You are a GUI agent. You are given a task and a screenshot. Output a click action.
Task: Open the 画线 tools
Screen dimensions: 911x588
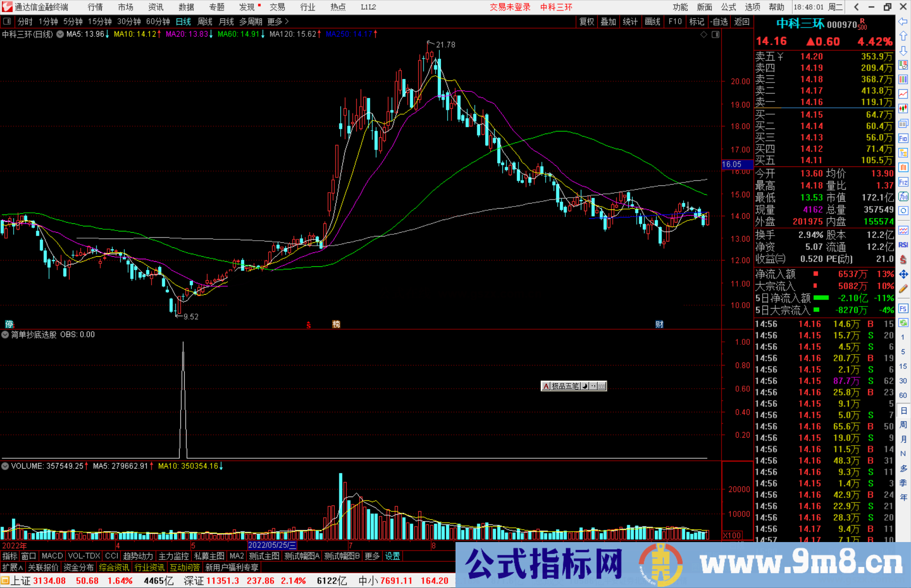pos(652,21)
